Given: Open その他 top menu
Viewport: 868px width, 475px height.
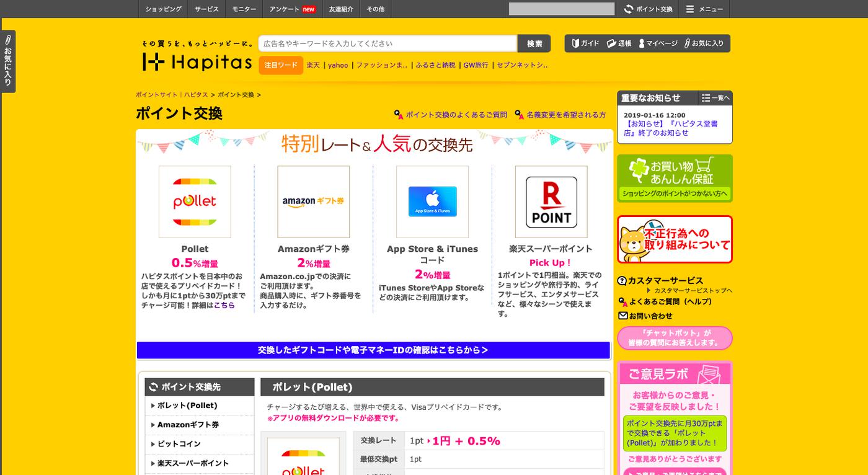Looking at the screenshot, I should pyautogui.click(x=375, y=9).
